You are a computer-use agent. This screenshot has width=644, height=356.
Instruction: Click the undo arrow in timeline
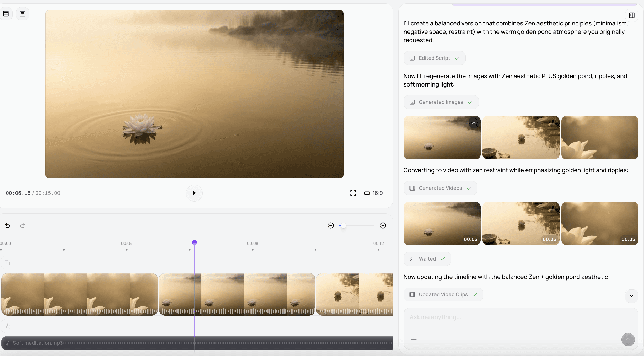(8, 225)
